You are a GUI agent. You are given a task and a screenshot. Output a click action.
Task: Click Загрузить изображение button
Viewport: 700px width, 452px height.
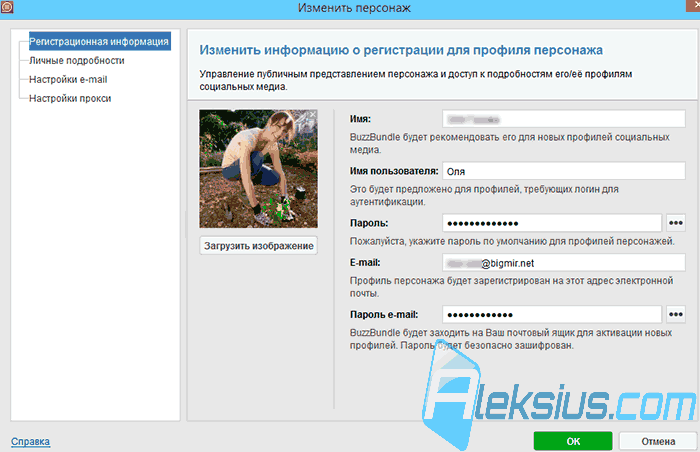[x=258, y=246]
